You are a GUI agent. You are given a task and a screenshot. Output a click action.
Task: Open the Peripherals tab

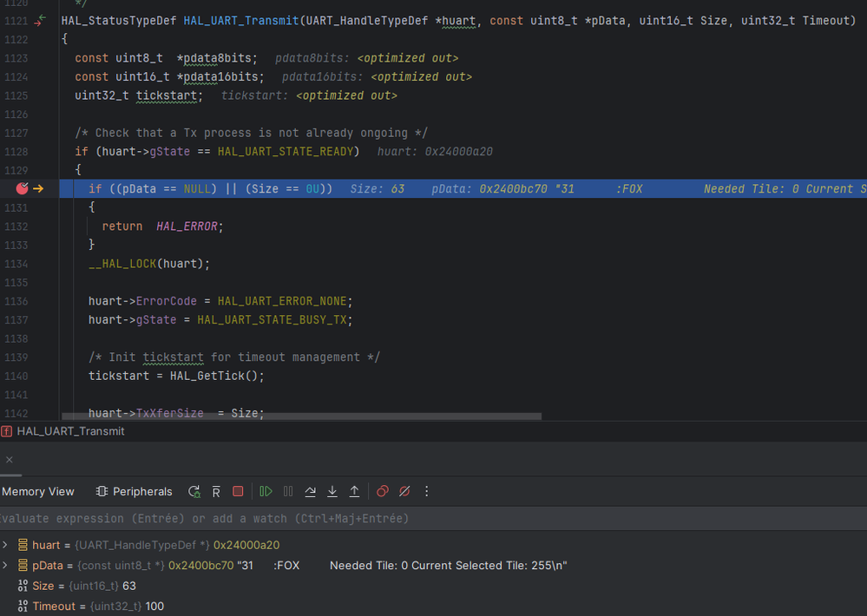point(135,491)
